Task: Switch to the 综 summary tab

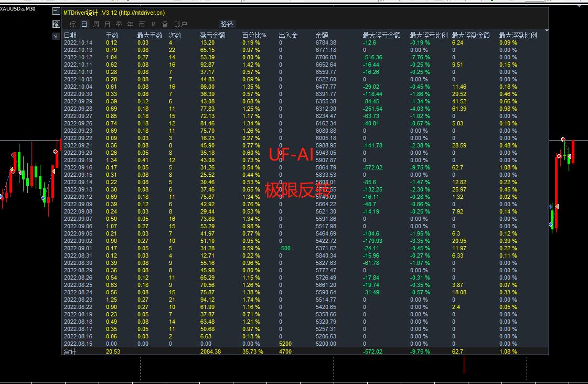Action: pyautogui.click(x=73, y=24)
